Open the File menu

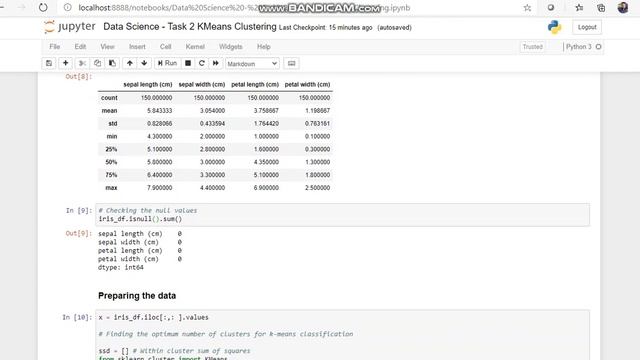pos(55,47)
